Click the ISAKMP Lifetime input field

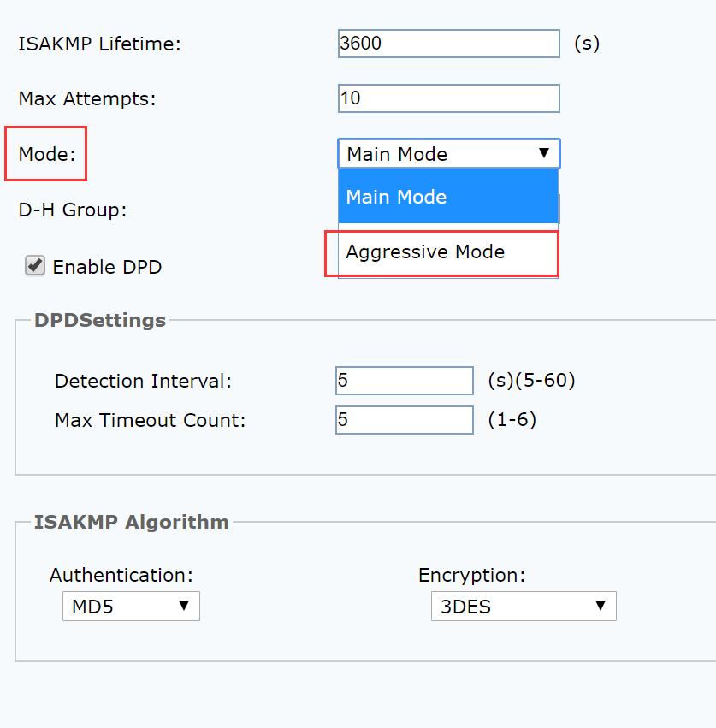click(x=448, y=44)
